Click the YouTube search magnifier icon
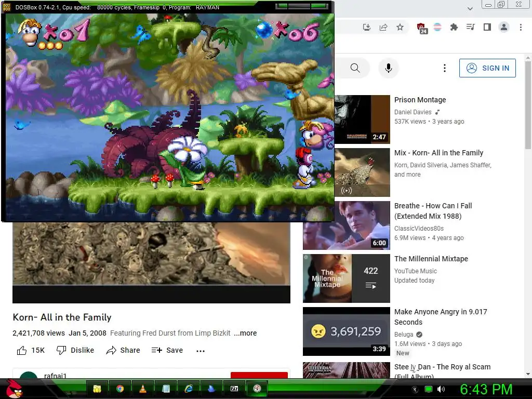The height and width of the screenshot is (399, 532). coord(355,68)
